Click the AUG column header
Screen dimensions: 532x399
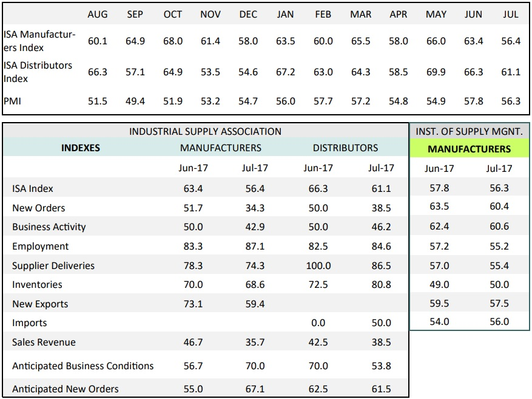(x=98, y=14)
